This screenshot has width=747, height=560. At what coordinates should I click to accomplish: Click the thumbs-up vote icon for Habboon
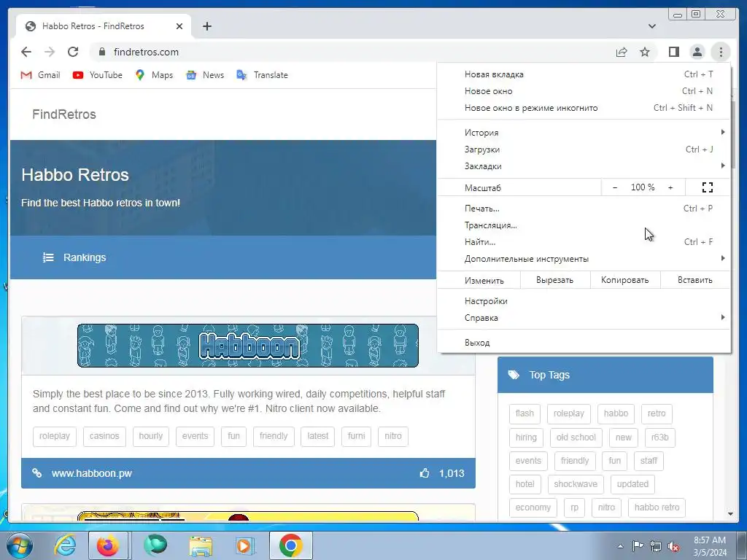[x=425, y=472]
